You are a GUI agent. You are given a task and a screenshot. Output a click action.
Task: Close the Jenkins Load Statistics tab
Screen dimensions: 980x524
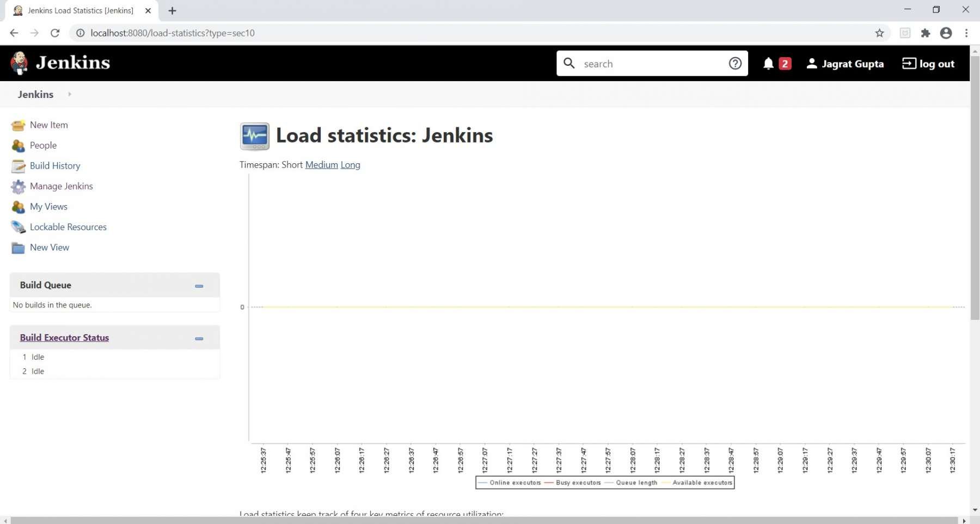click(x=148, y=10)
